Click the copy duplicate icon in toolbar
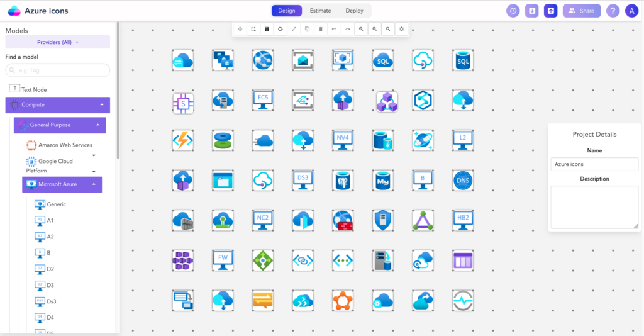The image size is (644, 336). [x=307, y=29]
